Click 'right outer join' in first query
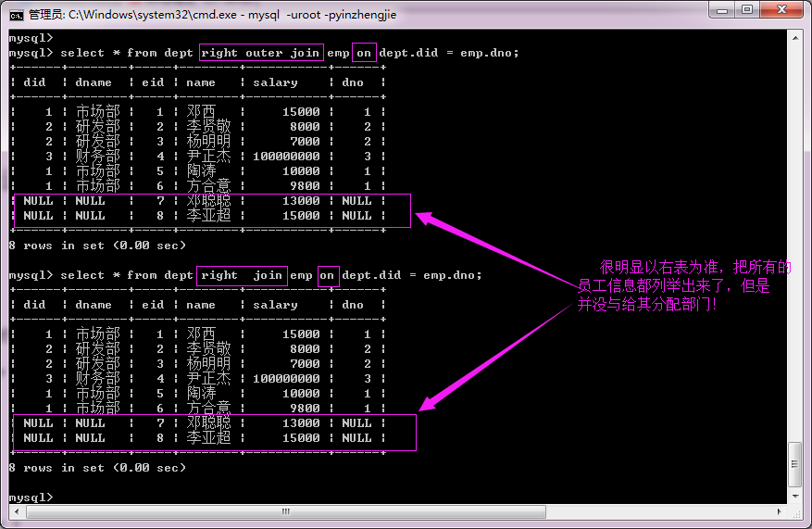 pyautogui.click(x=260, y=53)
